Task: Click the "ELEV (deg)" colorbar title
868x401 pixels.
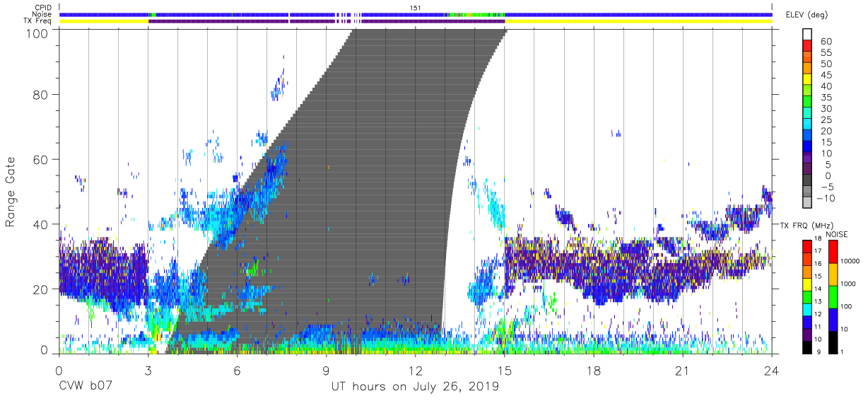Action: click(x=807, y=15)
